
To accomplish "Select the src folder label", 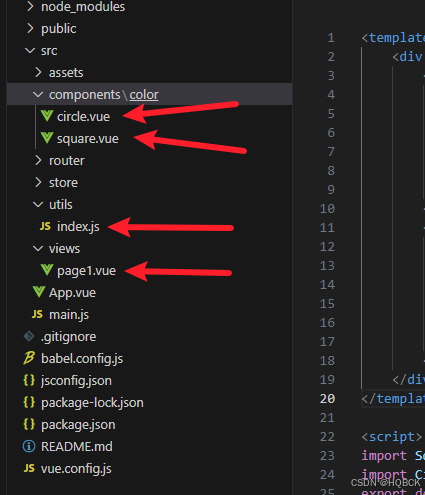I will pos(49,51).
